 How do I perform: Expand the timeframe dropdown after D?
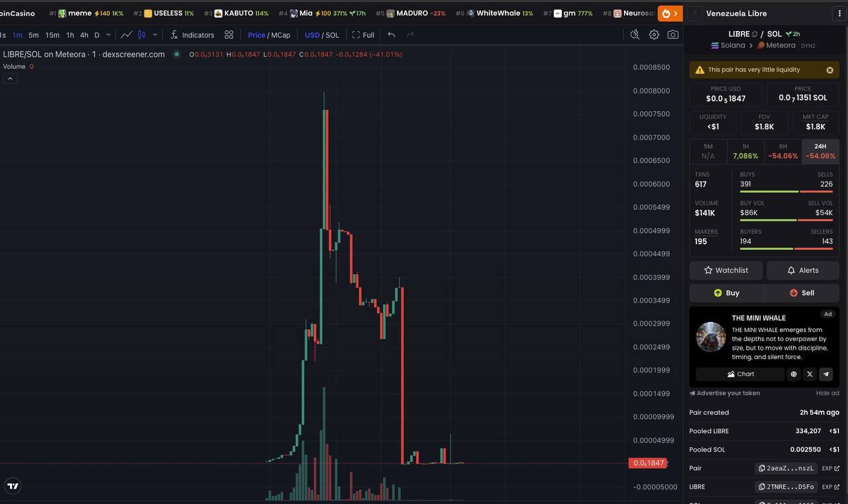[108, 35]
